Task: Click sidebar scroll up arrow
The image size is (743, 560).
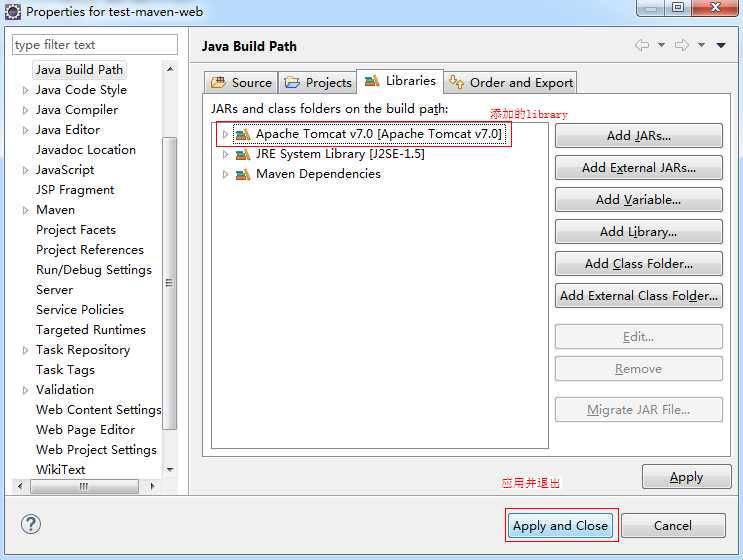Action: [170, 69]
